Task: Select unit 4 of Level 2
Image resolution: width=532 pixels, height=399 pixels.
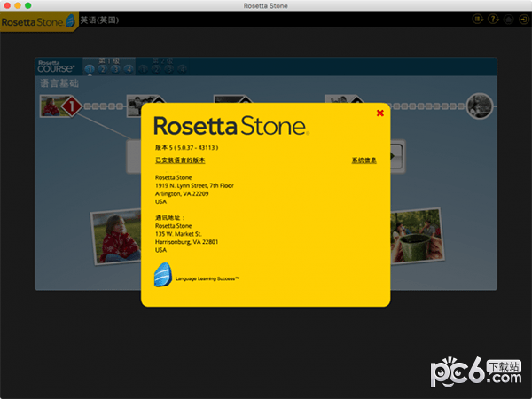Action: tap(182, 69)
